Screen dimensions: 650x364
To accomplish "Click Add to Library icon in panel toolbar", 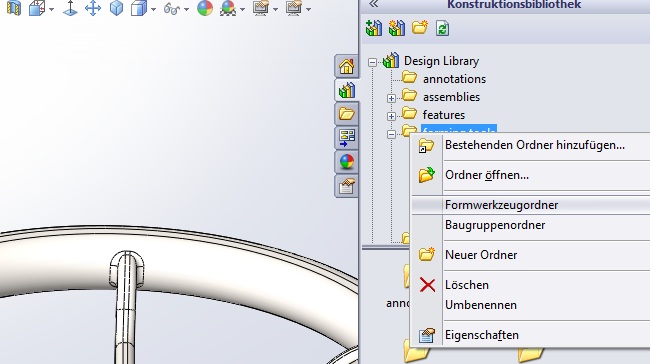I will point(374,28).
